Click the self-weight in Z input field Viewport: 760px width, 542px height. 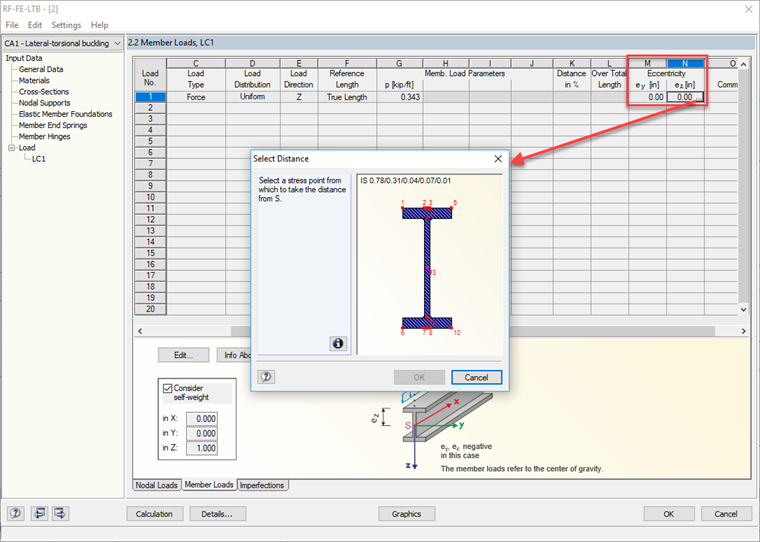pos(202,447)
